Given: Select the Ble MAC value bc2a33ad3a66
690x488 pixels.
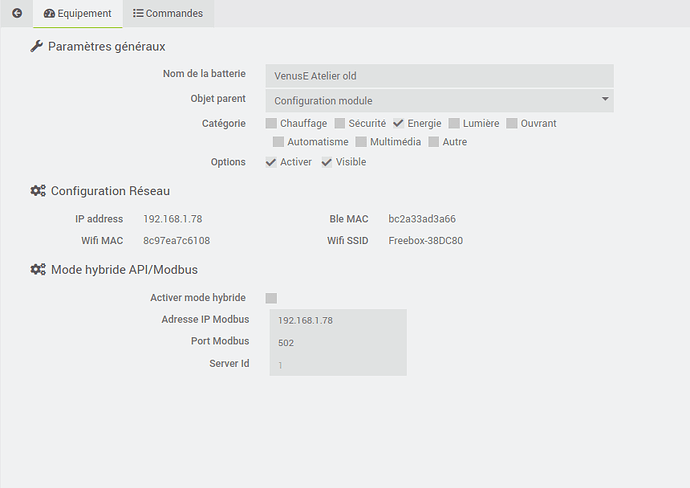Looking at the screenshot, I should coord(422,219).
